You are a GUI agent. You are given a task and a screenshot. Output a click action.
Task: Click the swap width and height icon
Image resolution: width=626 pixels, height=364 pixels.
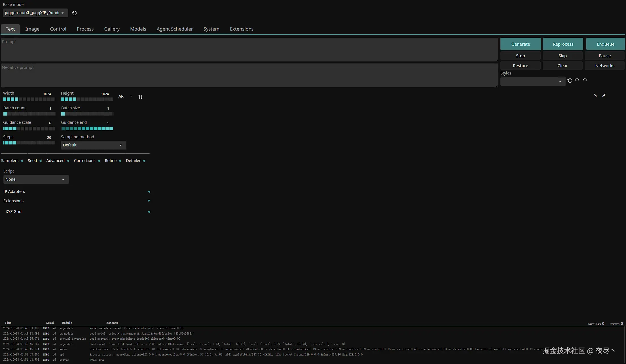tap(140, 97)
